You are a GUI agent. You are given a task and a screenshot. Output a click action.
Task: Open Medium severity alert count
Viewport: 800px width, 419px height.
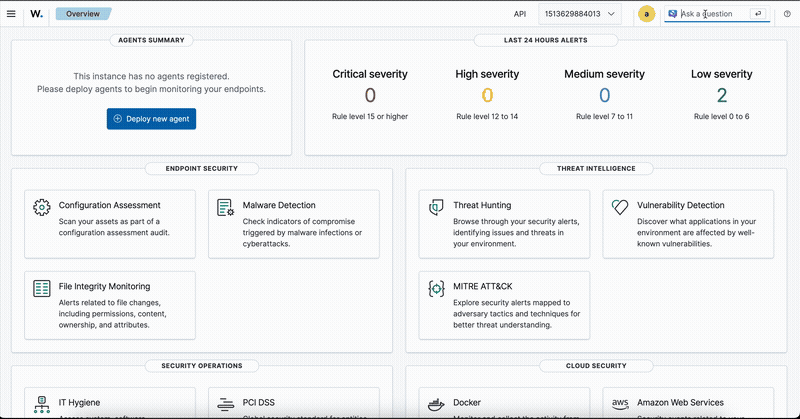point(605,95)
